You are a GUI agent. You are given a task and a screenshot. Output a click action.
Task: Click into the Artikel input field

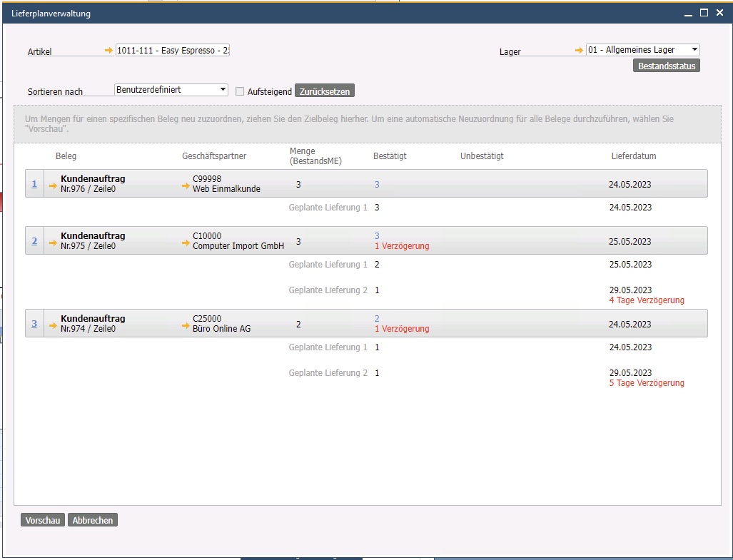point(172,50)
